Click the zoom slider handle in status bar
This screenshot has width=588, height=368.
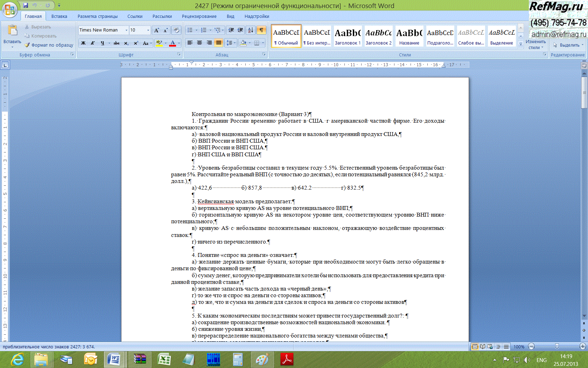click(557, 347)
